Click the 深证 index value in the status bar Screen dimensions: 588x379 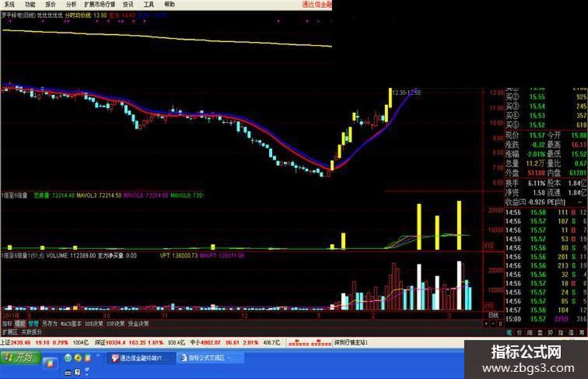[x=116, y=343]
